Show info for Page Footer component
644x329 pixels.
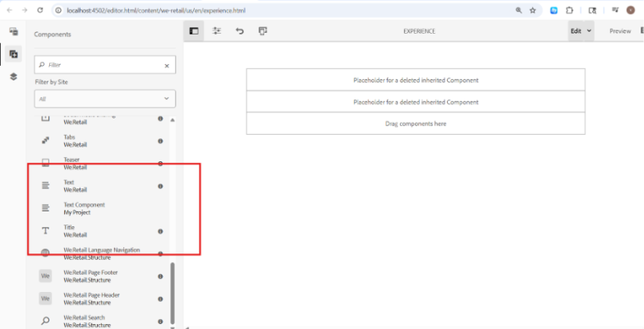pos(160,276)
